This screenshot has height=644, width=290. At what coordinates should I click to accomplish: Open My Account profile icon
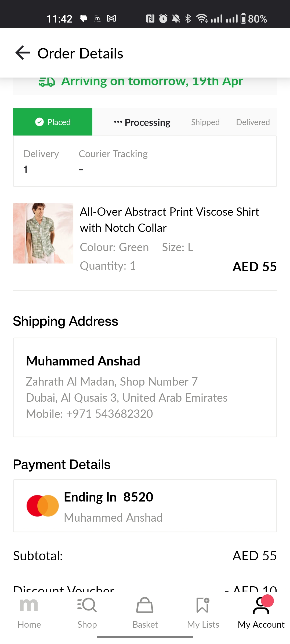(x=261, y=606)
